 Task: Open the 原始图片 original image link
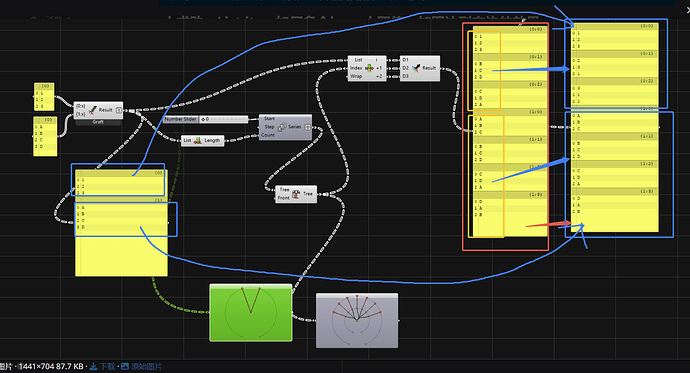[146, 366]
